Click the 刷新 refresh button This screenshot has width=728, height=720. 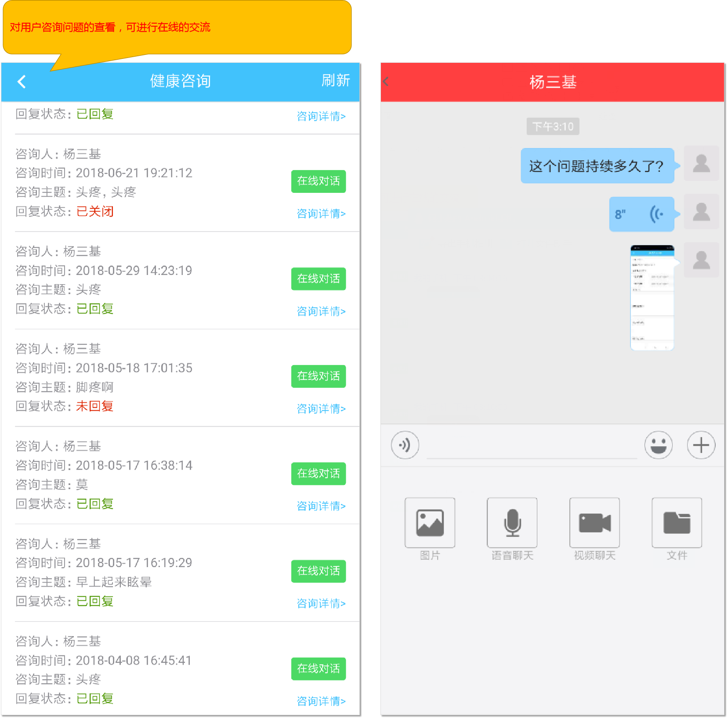(335, 80)
